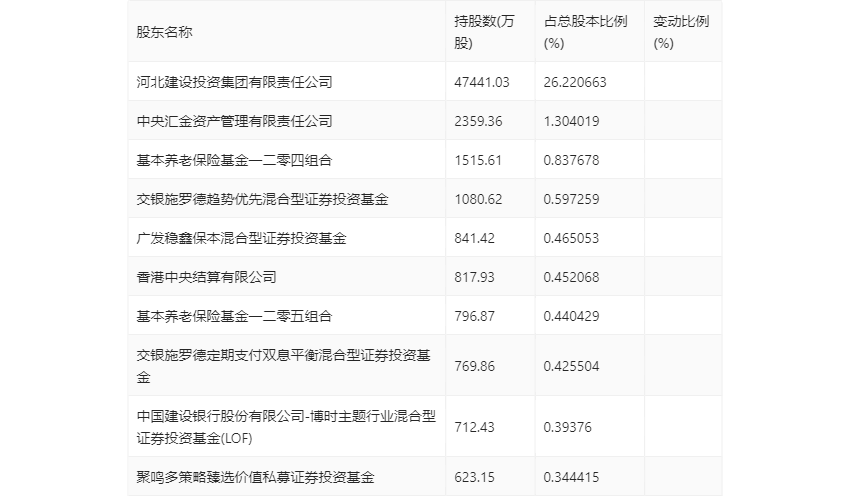This screenshot has width=850, height=496.
Task: Select the ratio value 0.452068
Action: click(571, 277)
